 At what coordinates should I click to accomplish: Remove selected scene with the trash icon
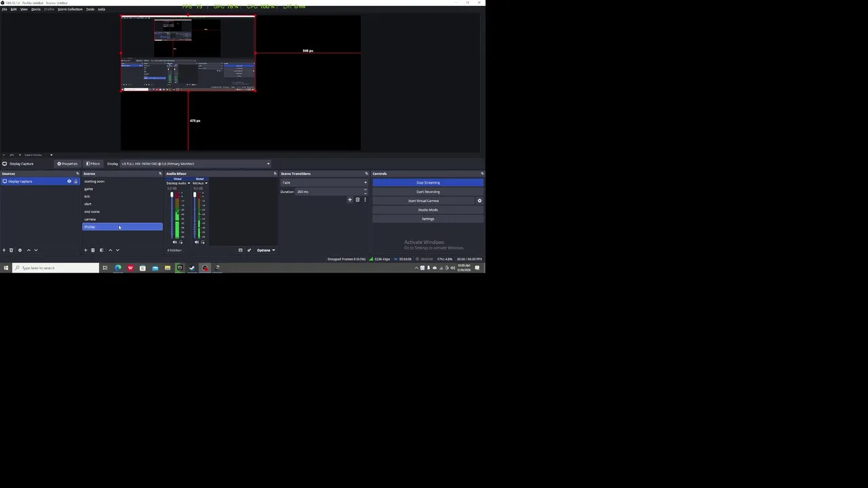pyautogui.click(x=93, y=250)
